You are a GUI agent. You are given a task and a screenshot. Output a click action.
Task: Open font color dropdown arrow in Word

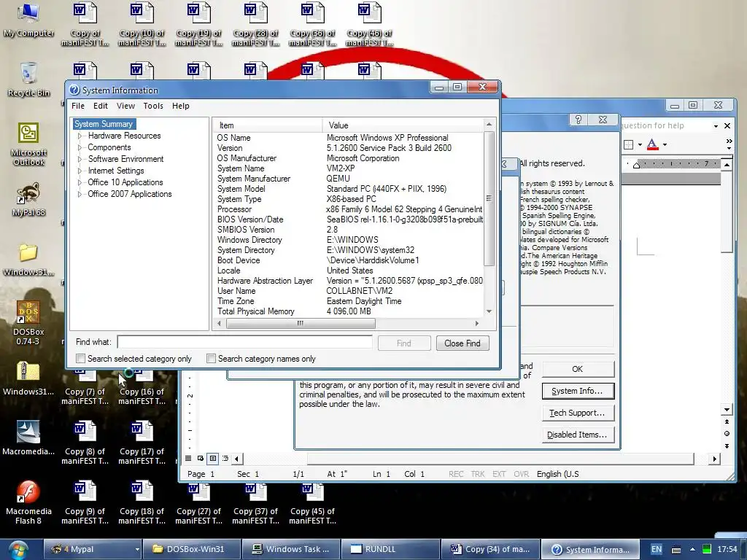click(x=665, y=145)
